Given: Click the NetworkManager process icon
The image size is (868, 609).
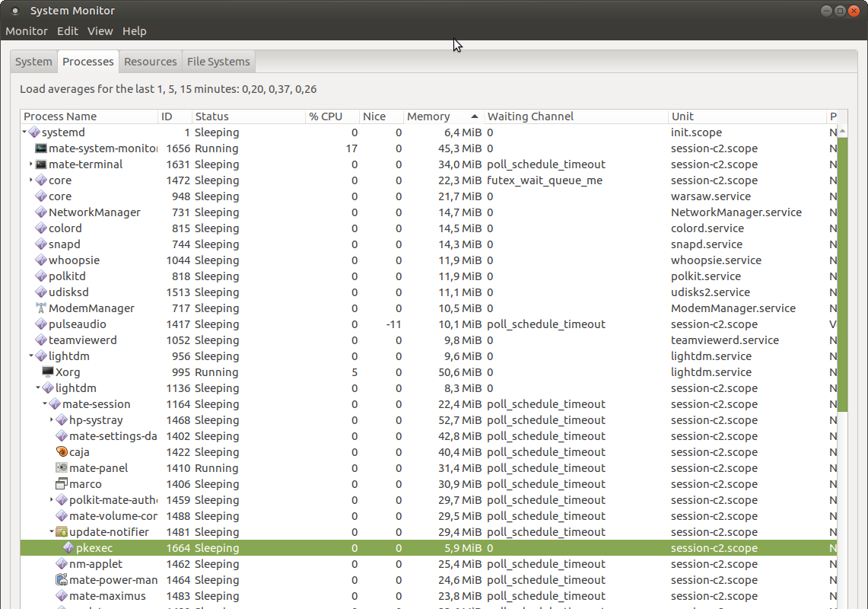Looking at the screenshot, I should click(41, 212).
